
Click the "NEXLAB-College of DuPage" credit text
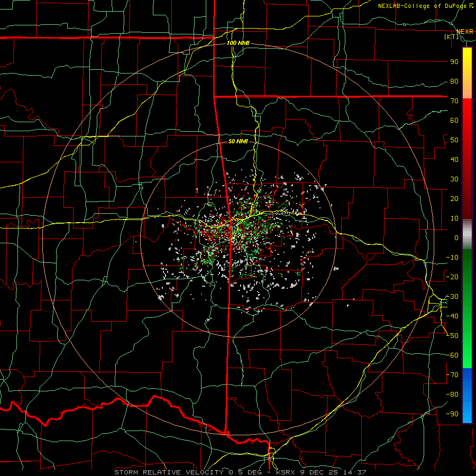pos(422,6)
